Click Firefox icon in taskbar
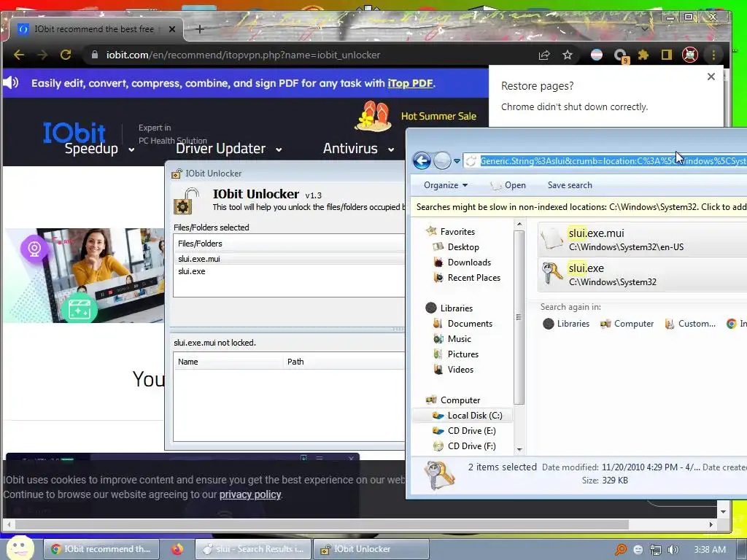The image size is (747, 560). click(x=177, y=549)
